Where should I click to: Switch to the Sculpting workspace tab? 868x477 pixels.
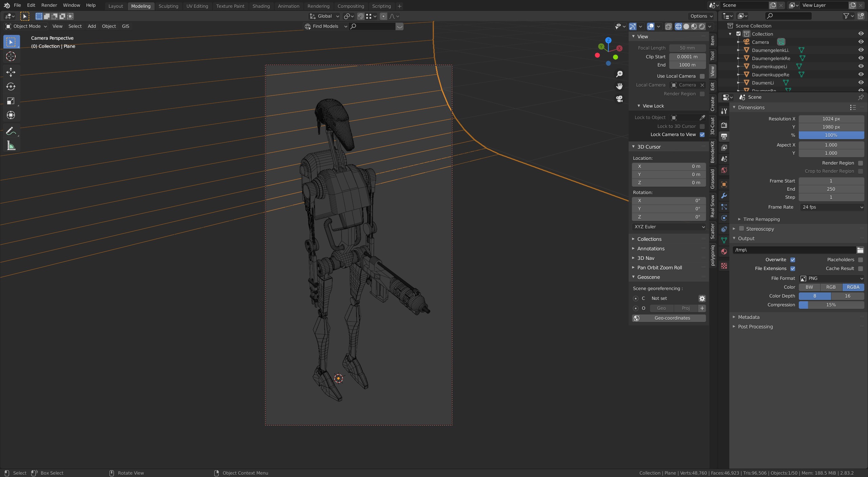point(168,6)
